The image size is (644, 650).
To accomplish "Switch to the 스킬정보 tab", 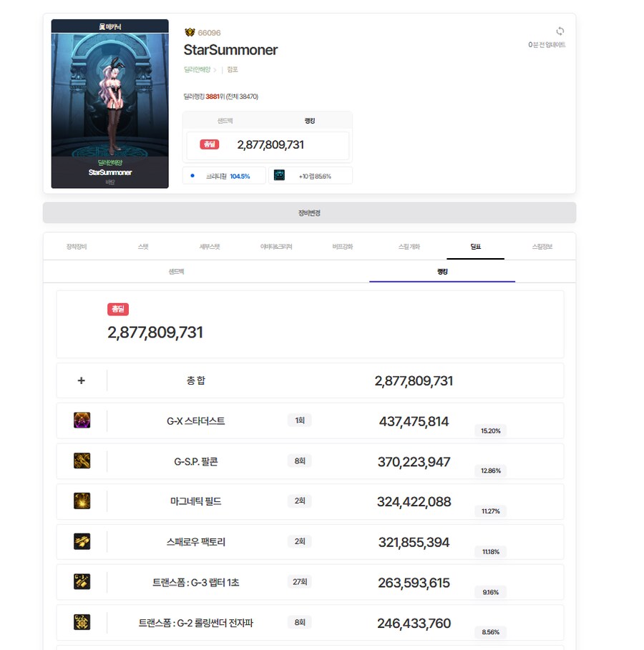I will pos(543,245).
